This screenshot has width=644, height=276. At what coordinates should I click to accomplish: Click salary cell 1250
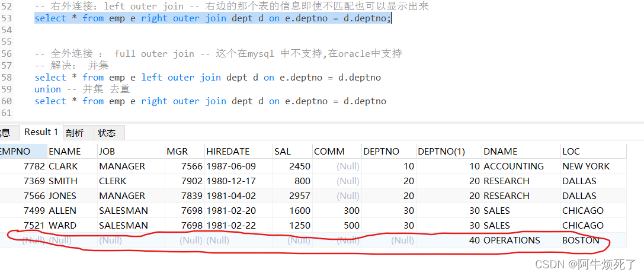click(292, 225)
